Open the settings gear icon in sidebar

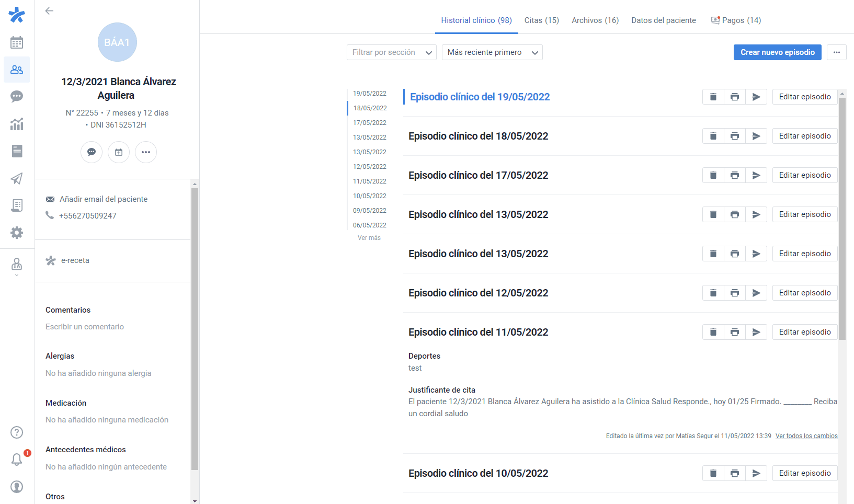point(17,233)
